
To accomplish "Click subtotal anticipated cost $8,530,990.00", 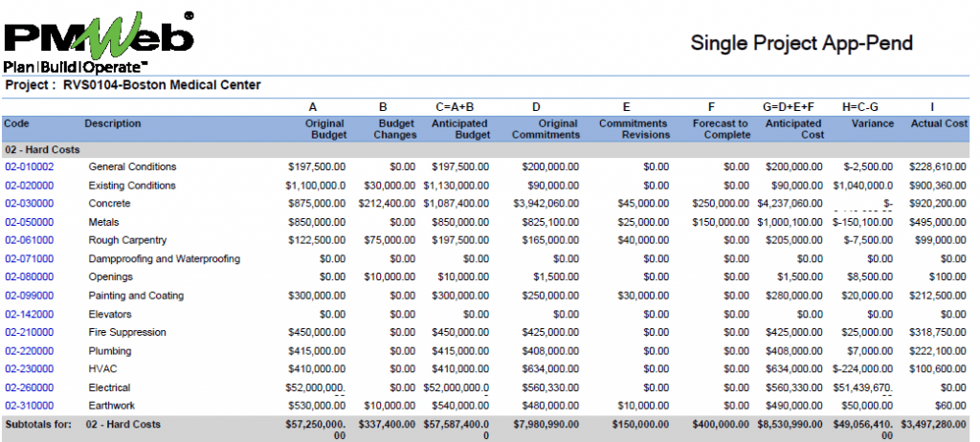I will click(791, 425).
